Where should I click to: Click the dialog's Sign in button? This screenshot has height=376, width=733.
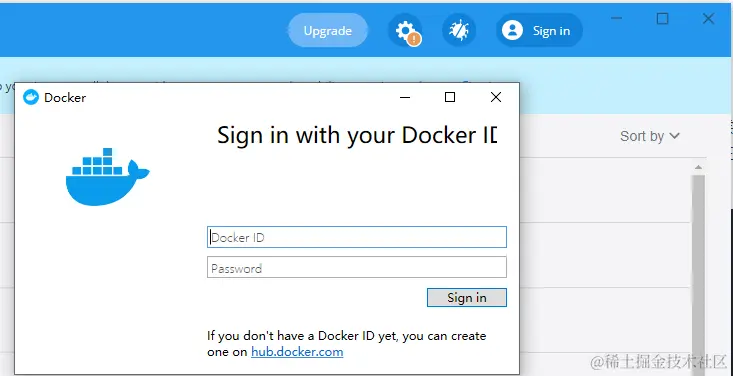point(467,297)
